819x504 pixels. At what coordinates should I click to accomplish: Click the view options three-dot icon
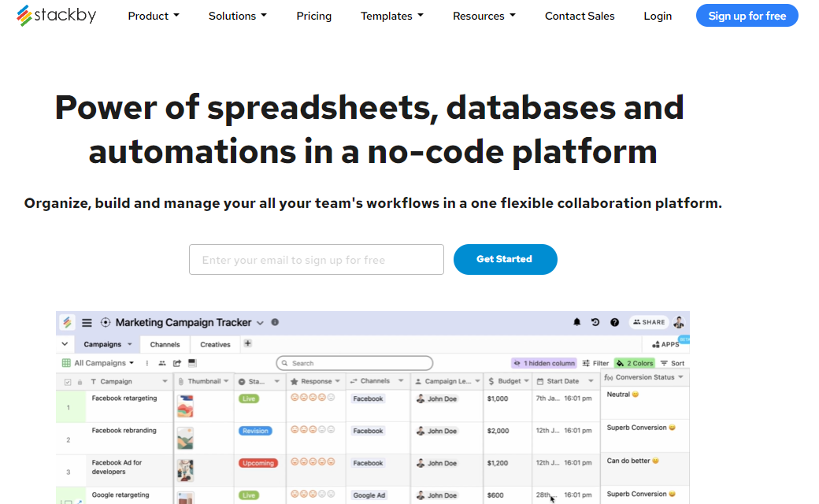pyautogui.click(x=146, y=363)
